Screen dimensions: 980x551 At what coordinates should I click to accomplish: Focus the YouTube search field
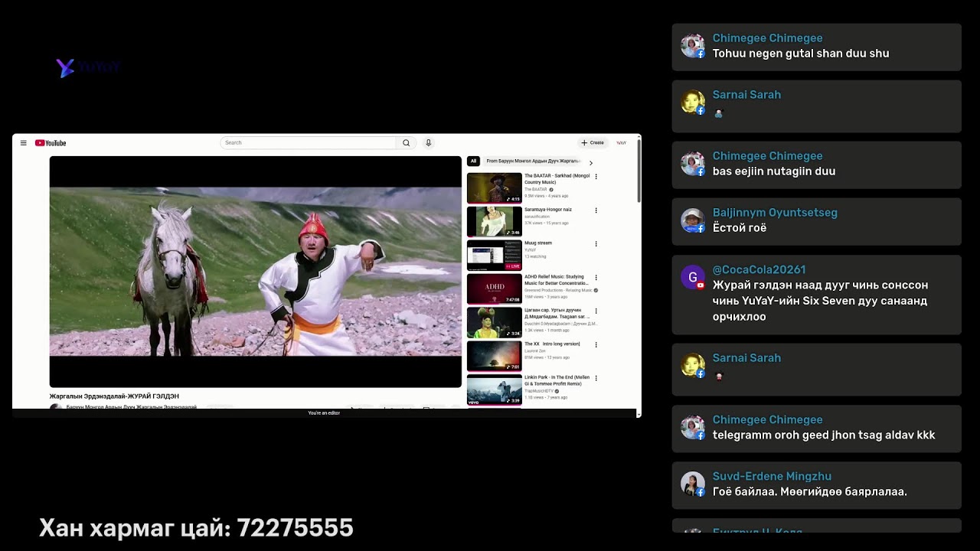(x=308, y=143)
